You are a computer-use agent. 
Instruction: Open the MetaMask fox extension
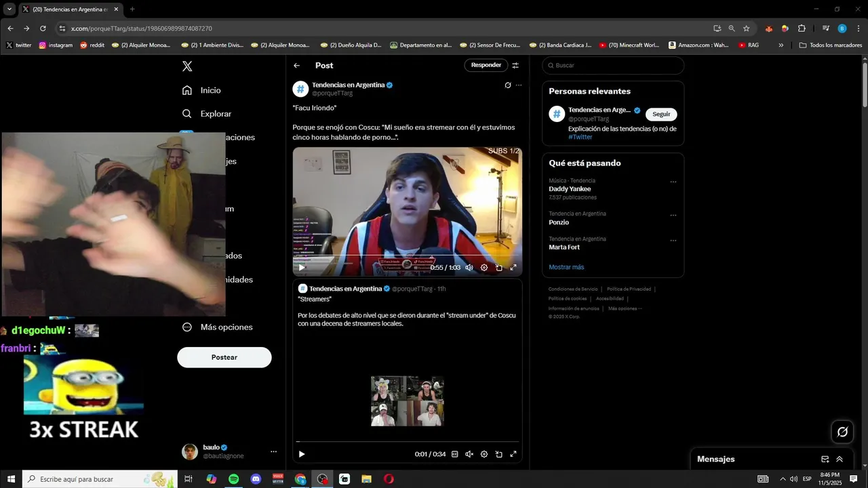click(769, 28)
